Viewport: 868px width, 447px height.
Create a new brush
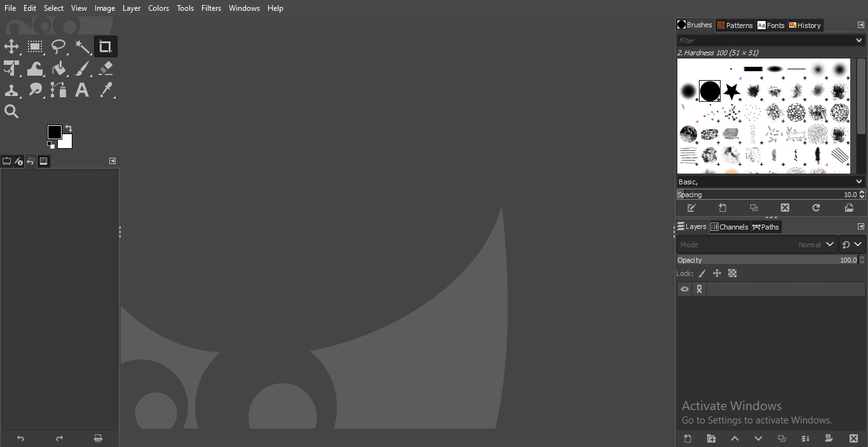click(722, 208)
